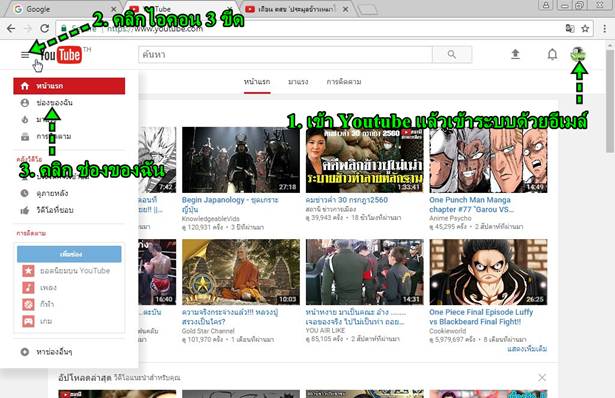This screenshot has width=615, height=398.
Task: Click the search magnifier button
Action: coord(452,55)
